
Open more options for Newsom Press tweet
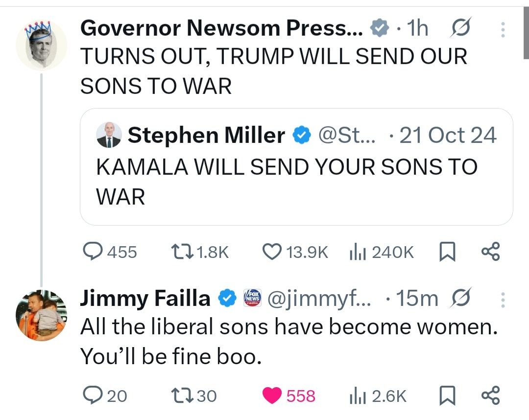[x=502, y=31]
